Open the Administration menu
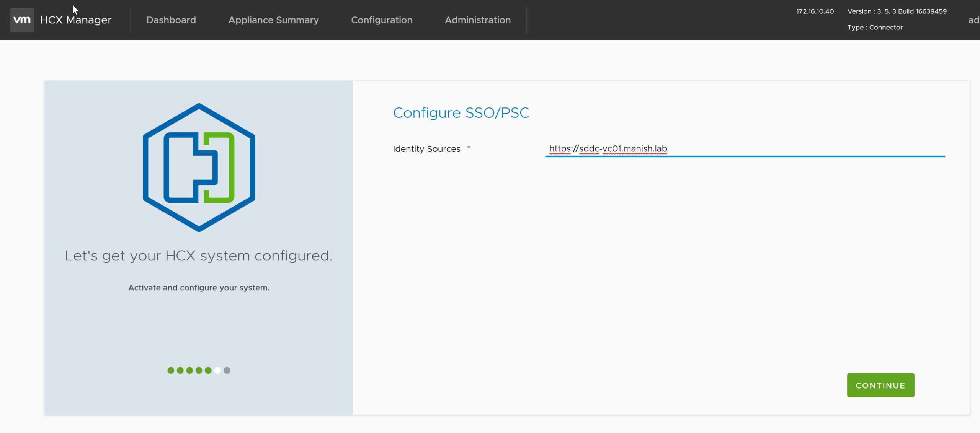This screenshot has width=980, height=433. click(x=477, y=20)
